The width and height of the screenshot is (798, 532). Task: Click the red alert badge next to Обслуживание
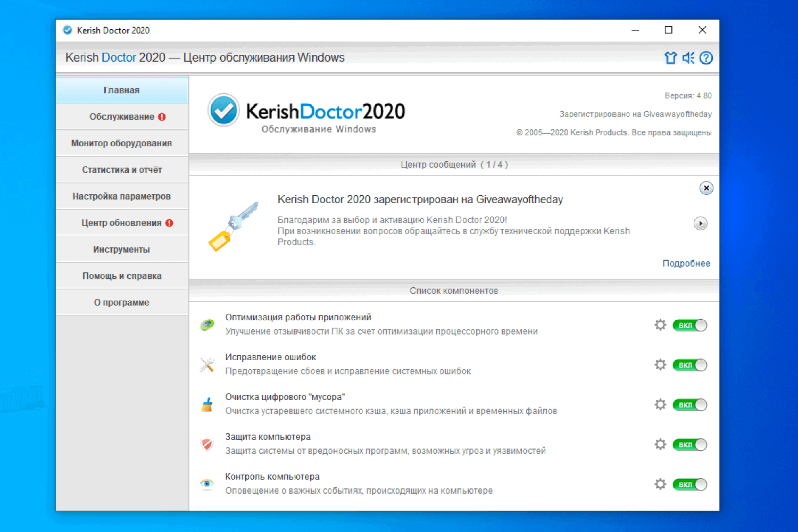tap(162, 117)
